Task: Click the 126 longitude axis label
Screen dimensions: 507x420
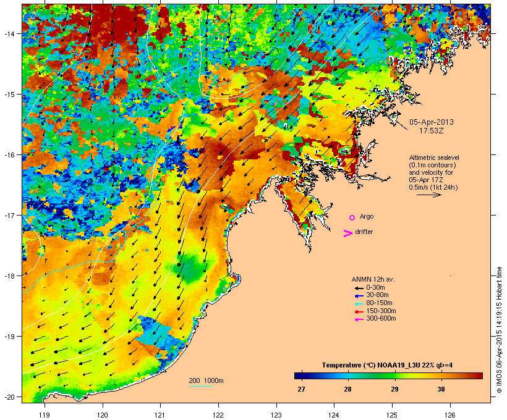Action: tap(450, 415)
